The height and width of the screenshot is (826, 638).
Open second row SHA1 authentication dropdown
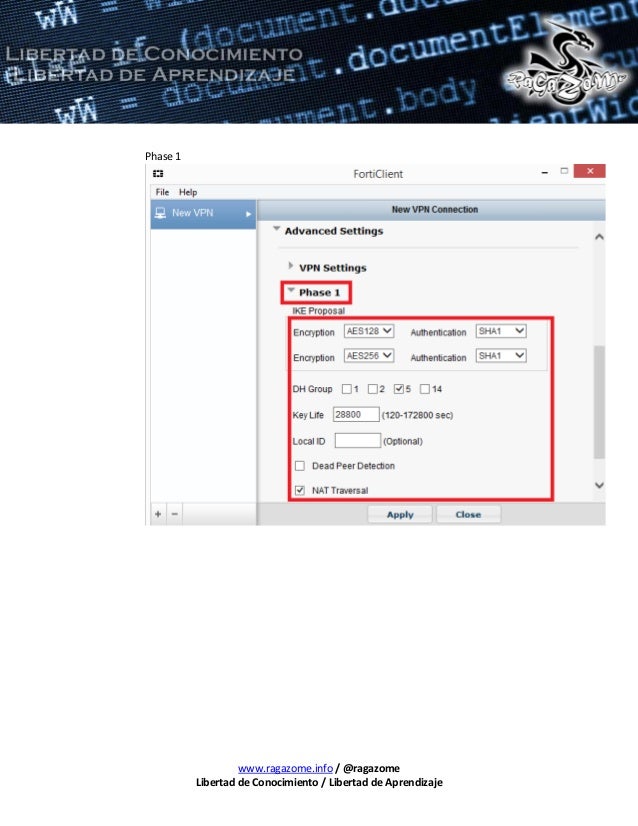point(501,356)
